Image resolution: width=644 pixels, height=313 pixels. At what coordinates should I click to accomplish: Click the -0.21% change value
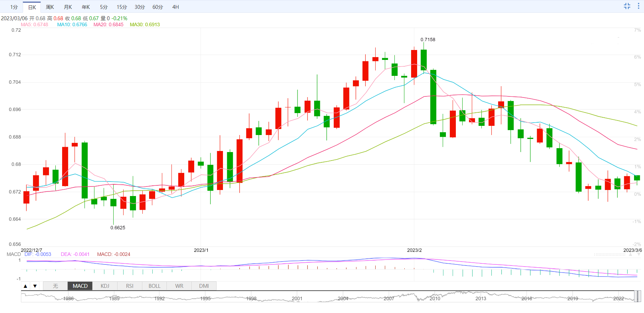[x=119, y=18]
